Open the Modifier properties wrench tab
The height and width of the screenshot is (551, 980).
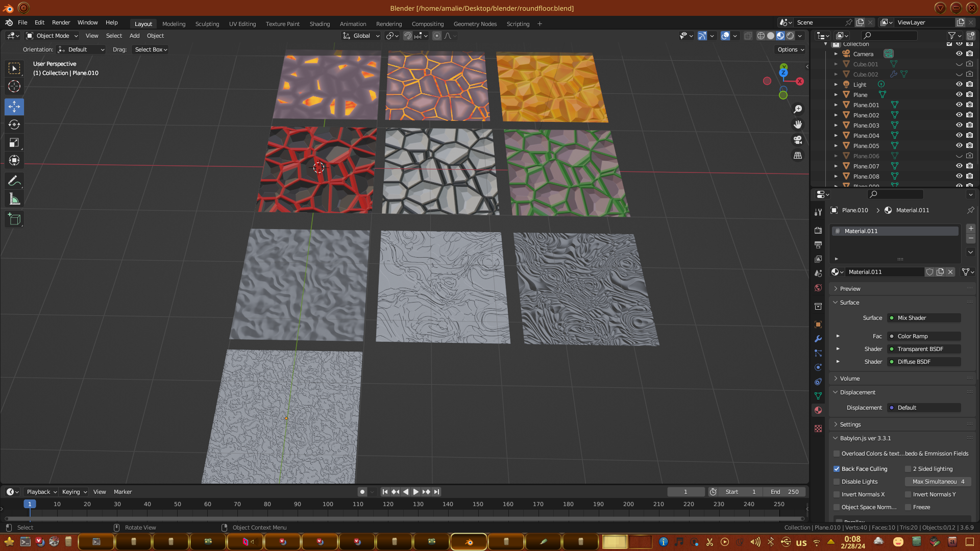(818, 339)
